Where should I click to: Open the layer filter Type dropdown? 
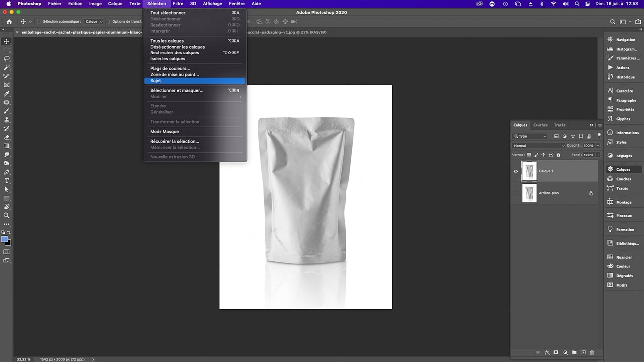coord(529,136)
